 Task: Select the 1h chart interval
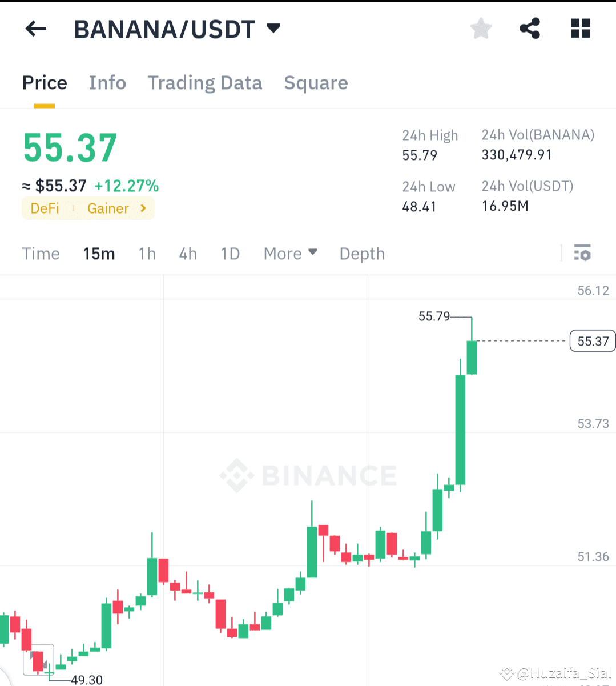[147, 253]
